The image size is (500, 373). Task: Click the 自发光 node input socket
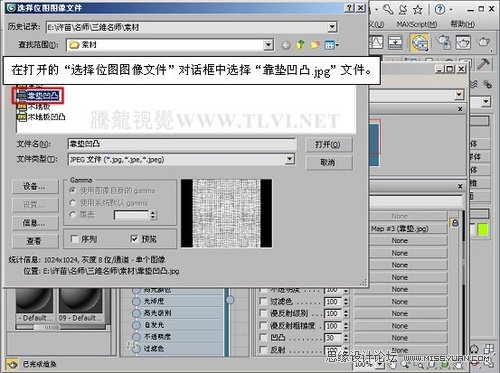tap(136, 325)
